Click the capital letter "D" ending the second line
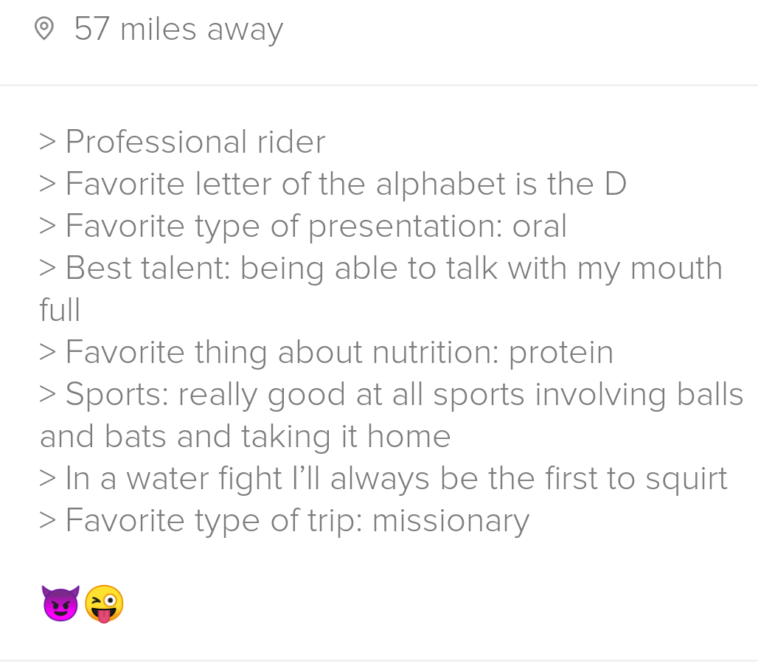Image resolution: width=758 pixels, height=667 pixels. (615, 184)
